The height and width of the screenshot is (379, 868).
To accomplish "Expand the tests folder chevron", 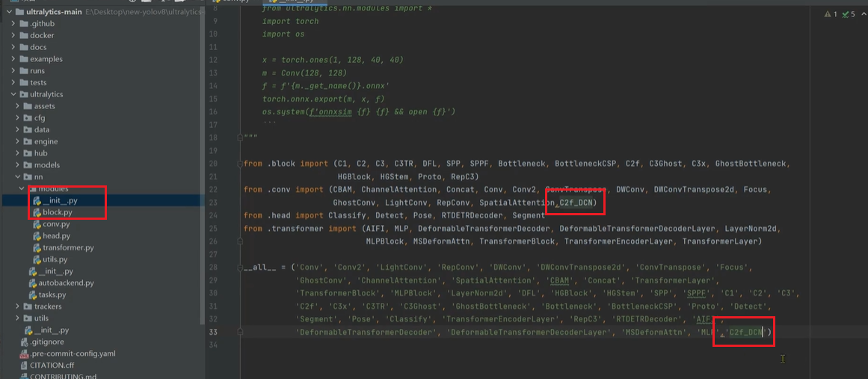I will pyautogui.click(x=14, y=82).
